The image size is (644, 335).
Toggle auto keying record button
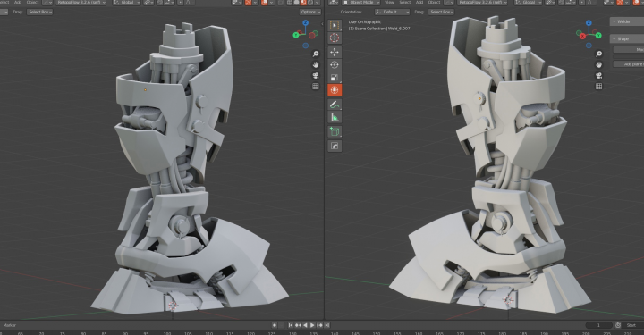coord(275,325)
